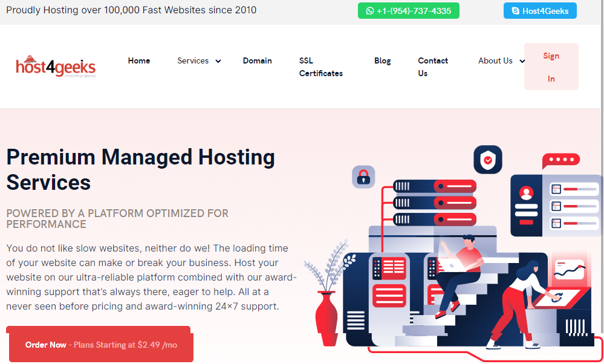The width and height of the screenshot is (604, 364).
Task: Click the host4geeks logo
Action: pos(56,67)
